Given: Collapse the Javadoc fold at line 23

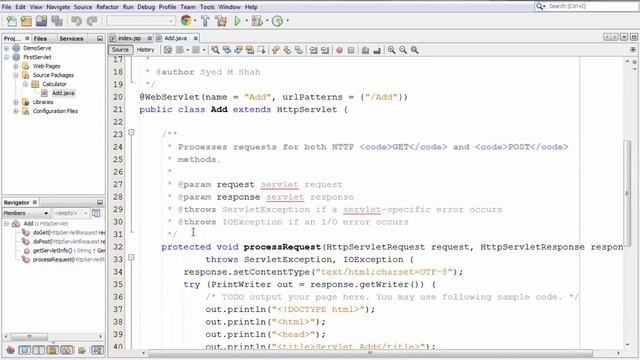Looking at the screenshot, I should click(131, 133).
